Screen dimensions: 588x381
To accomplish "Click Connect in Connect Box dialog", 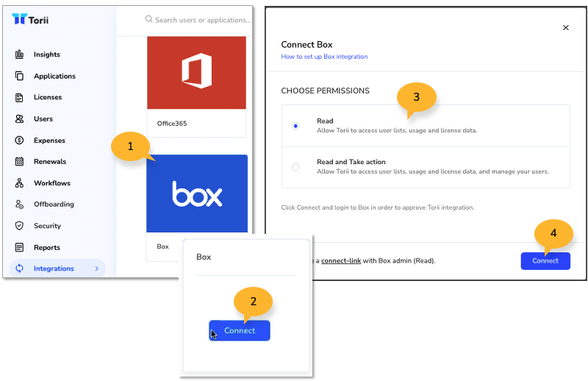I will point(545,261).
